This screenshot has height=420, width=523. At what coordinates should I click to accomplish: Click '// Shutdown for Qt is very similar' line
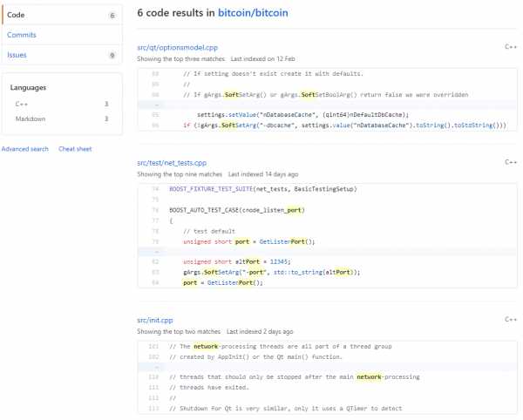(286, 409)
